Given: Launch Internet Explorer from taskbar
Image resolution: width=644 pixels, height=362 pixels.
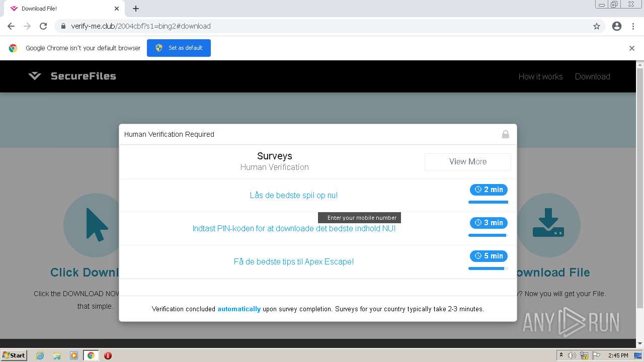Looking at the screenshot, I should (40, 355).
